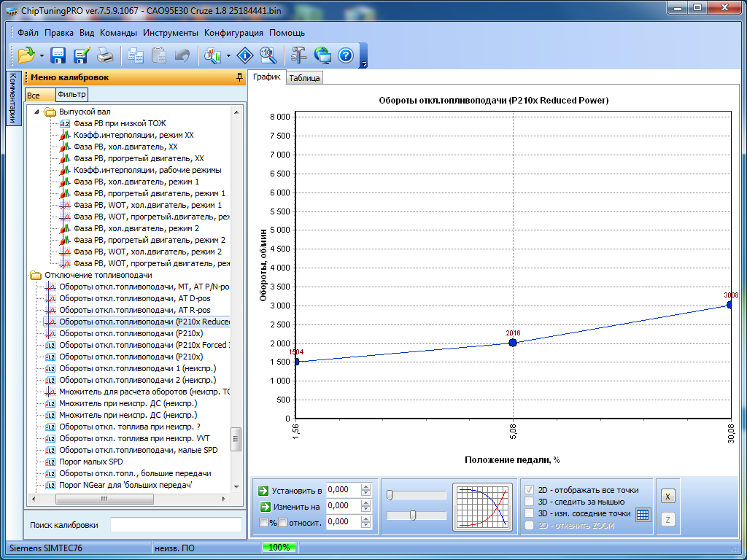Check the 'относит.' checkbox
This screenshot has height=560, width=747.
point(282,522)
